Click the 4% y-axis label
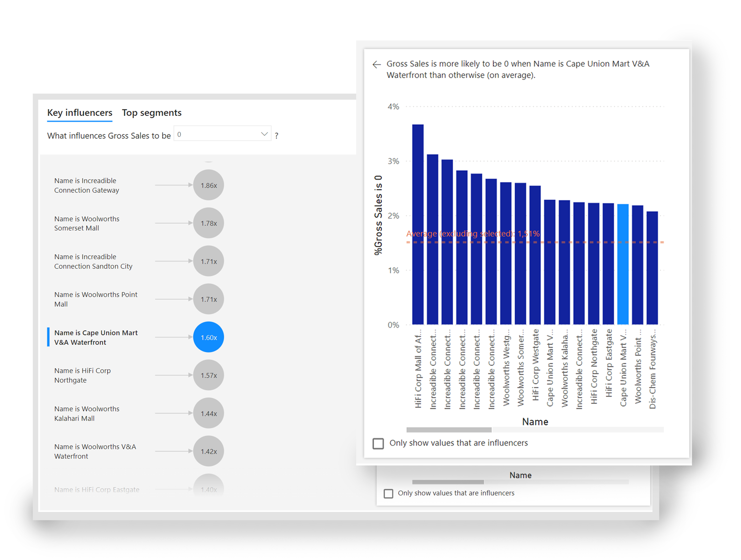 (x=393, y=107)
